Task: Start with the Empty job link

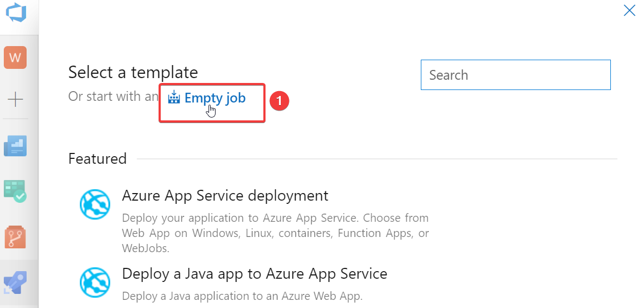Action: (215, 98)
